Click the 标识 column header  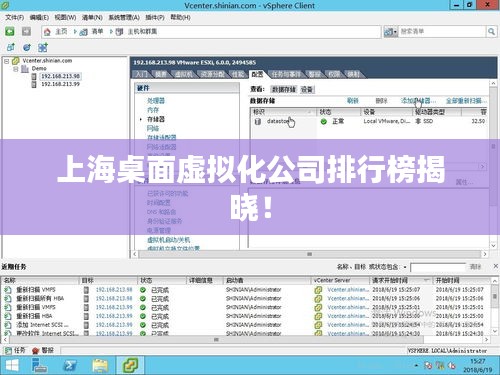click(x=283, y=112)
